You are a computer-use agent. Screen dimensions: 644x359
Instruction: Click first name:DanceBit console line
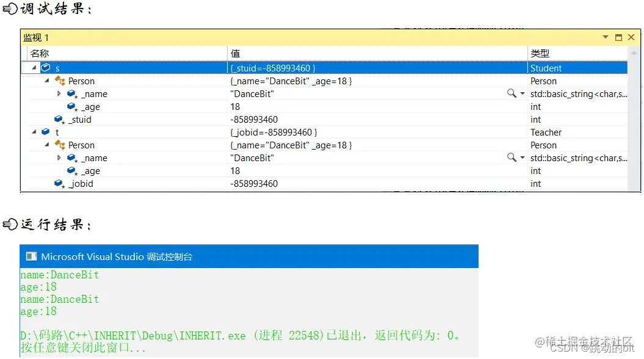click(x=60, y=275)
